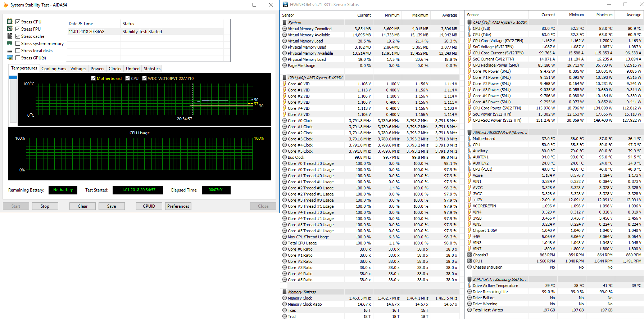Click the Elapsed Time value 00:07:01

coord(216,190)
